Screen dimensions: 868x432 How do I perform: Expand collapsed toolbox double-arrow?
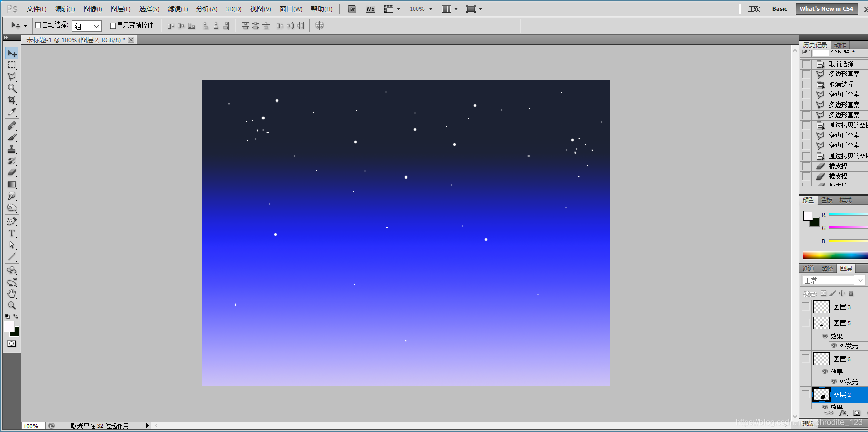[6, 38]
